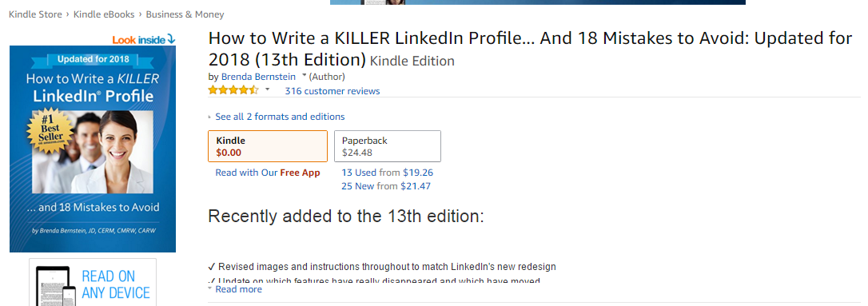Image resolution: width=868 pixels, height=306 pixels.
Task: Click the banner image at page top
Action: point(538,2)
